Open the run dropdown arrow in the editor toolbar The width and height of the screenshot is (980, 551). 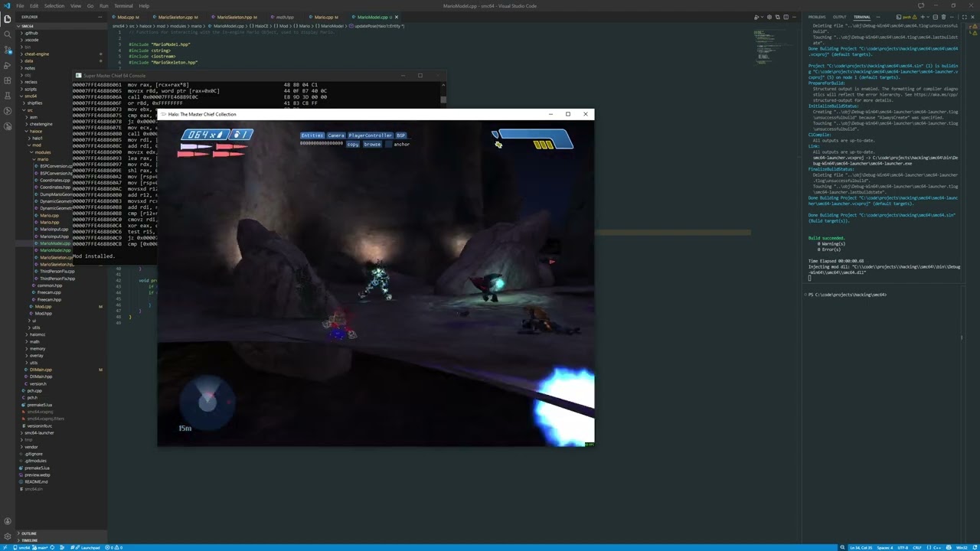tap(763, 17)
